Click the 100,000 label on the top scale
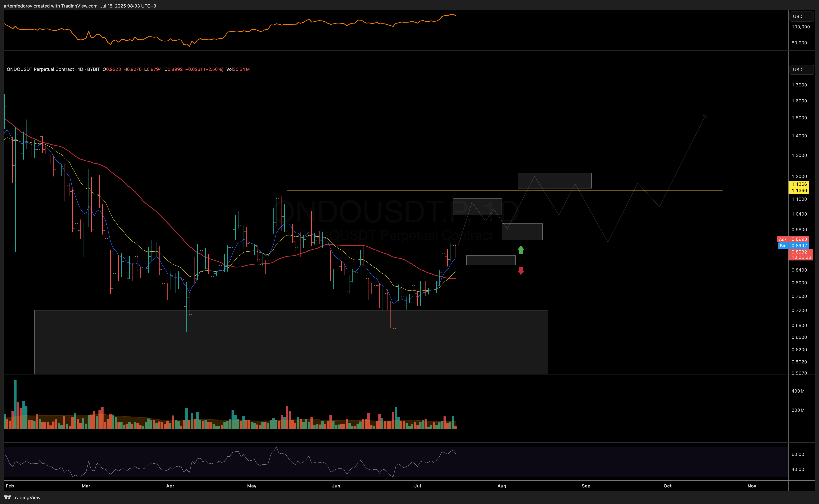The height and width of the screenshot is (504, 819). click(x=801, y=27)
